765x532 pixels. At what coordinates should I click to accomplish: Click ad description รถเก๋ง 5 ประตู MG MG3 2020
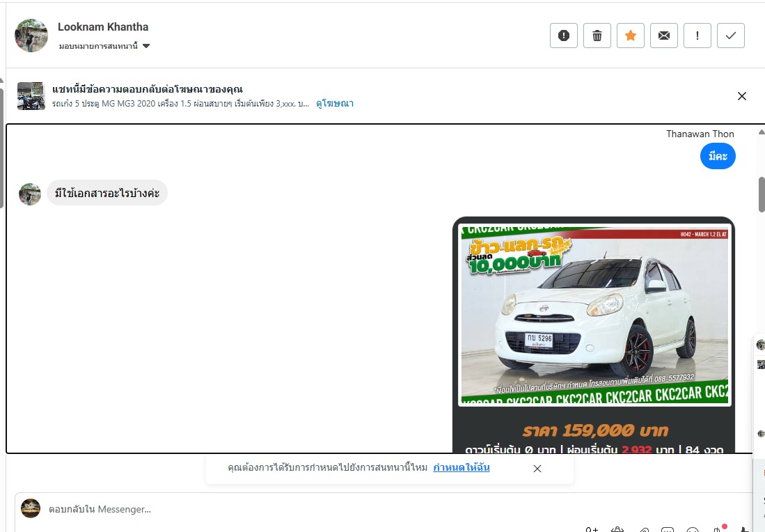click(180, 104)
